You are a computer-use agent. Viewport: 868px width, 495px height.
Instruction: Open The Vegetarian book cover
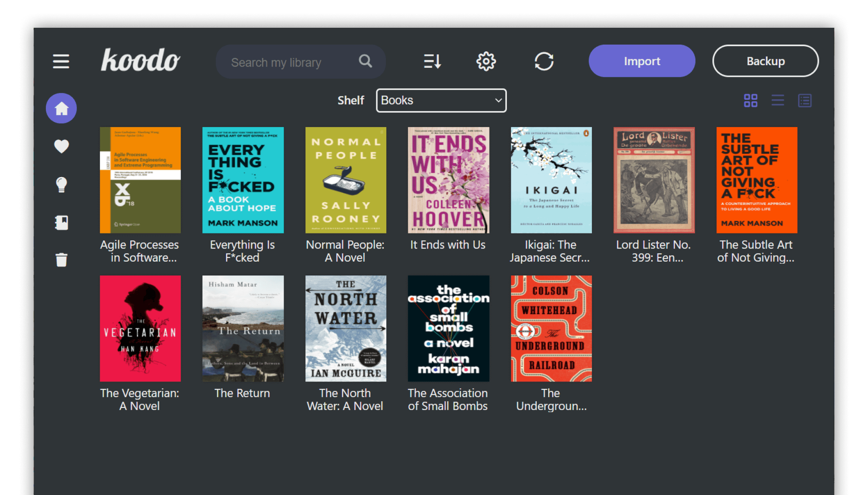(x=140, y=328)
